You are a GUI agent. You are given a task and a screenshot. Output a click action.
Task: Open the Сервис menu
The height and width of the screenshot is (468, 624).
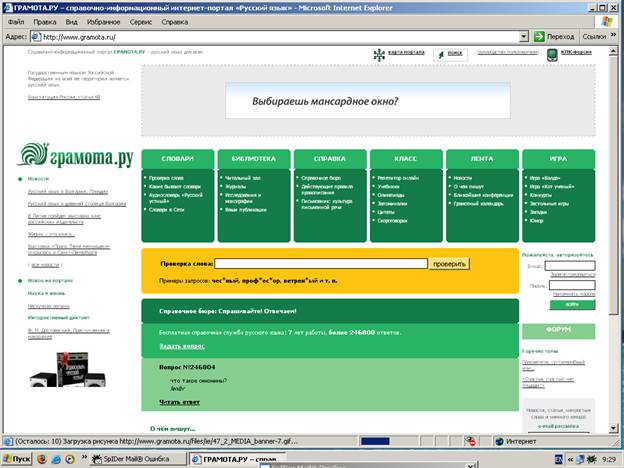coord(141,22)
